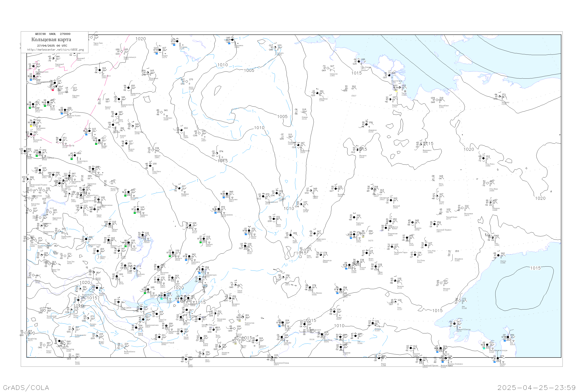
Task: Click the Николаевск-на-Амуре station circle
Action: [487, 345]
